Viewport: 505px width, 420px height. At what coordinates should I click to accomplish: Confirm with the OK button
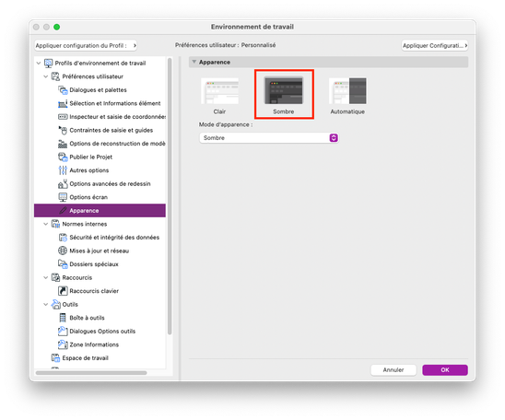pyautogui.click(x=445, y=369)
